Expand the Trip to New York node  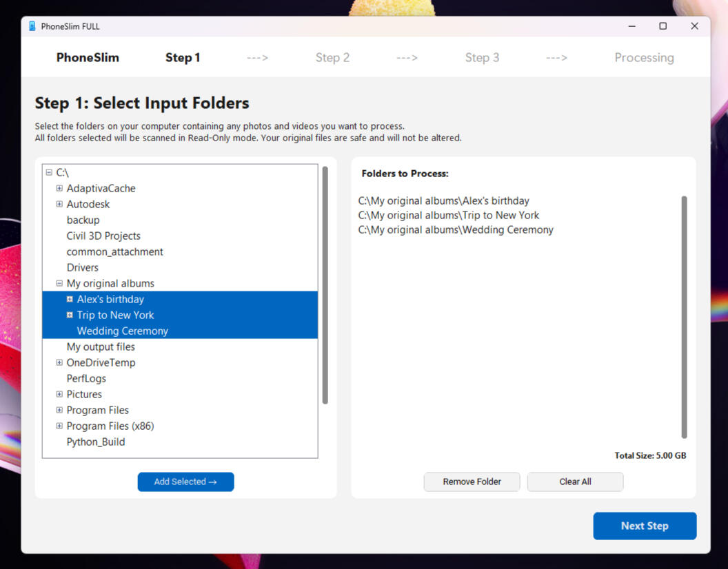click(70, 315)
